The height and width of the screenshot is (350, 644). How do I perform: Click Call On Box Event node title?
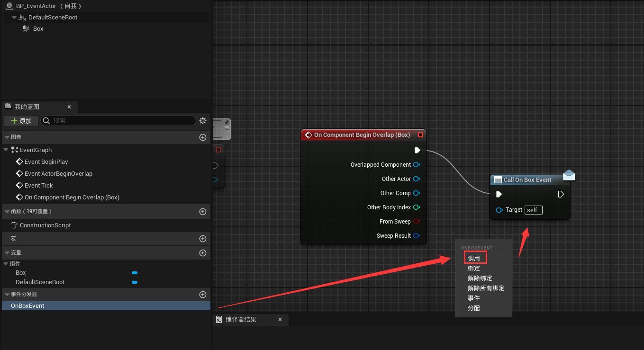tap(527, 180)
